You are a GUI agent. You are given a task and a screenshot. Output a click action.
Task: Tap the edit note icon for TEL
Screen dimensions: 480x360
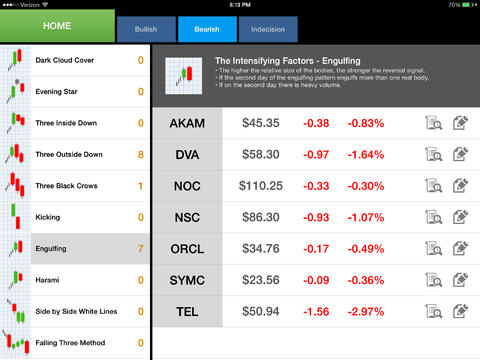point(460,311)
